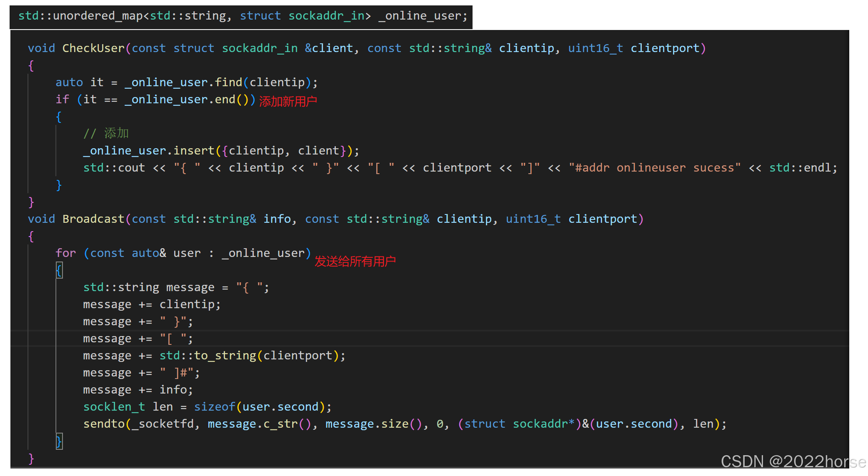The height and width of the screenshot is (476, 868).
Task: Click the line 'message += " }";'
Action: click(138, 321)
